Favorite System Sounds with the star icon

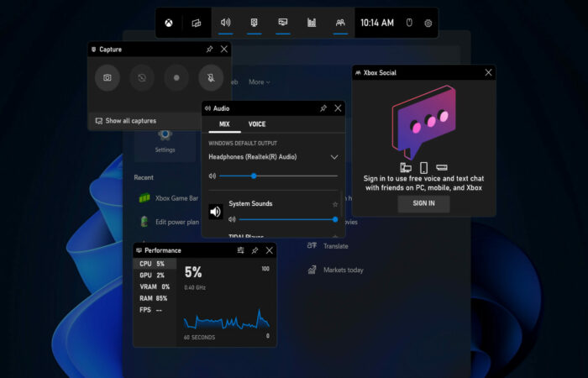[335, 204]
